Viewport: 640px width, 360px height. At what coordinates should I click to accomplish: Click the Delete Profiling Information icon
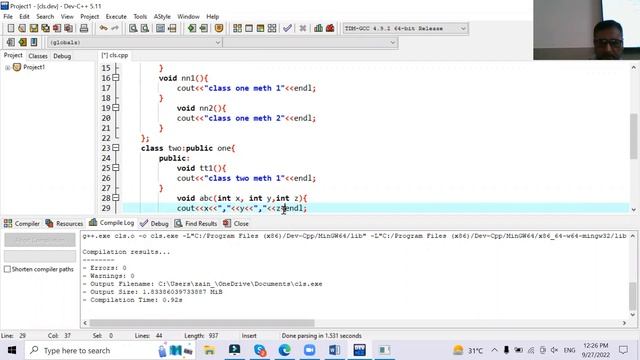point(330,28)
